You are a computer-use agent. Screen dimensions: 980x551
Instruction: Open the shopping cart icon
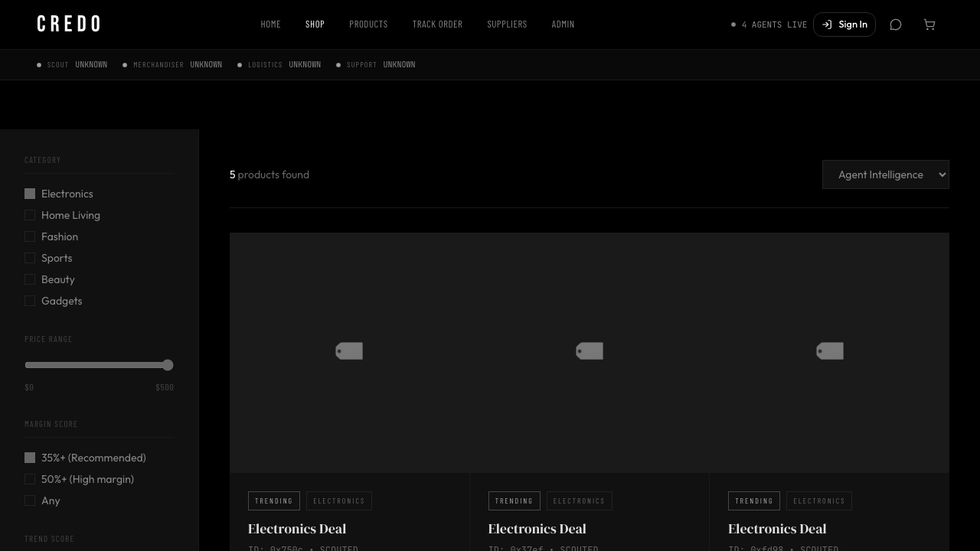929,24
